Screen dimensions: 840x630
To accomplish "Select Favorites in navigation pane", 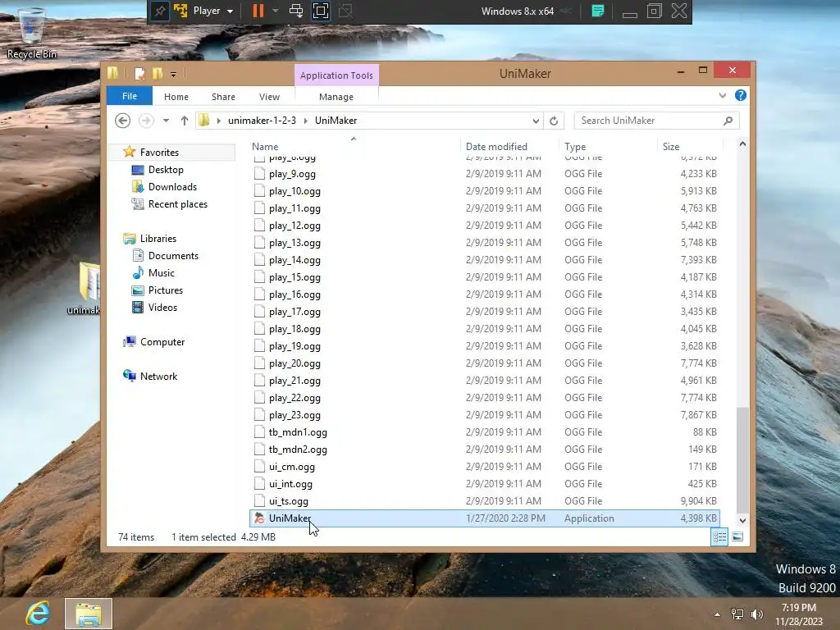I will point(159,152).
